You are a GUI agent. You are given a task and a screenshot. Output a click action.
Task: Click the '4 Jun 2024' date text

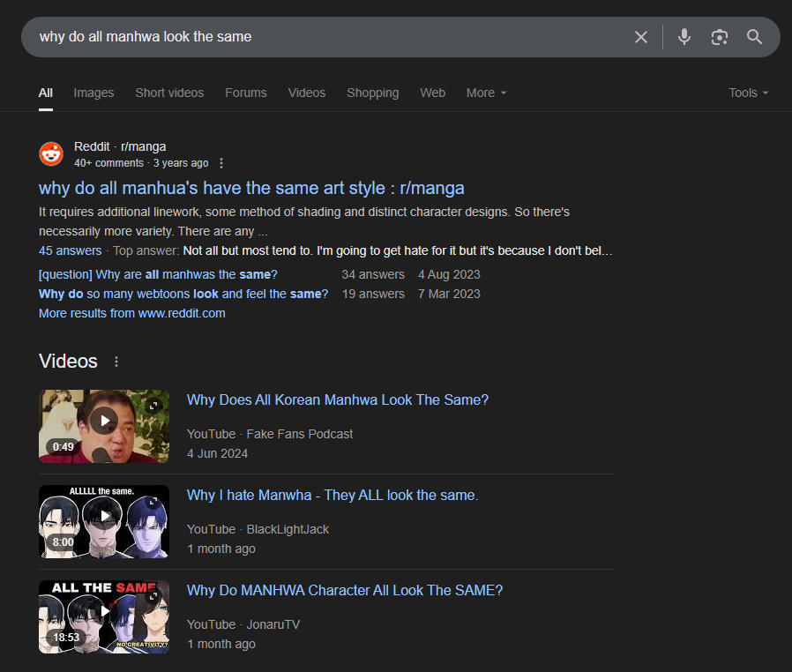point(217,453)
